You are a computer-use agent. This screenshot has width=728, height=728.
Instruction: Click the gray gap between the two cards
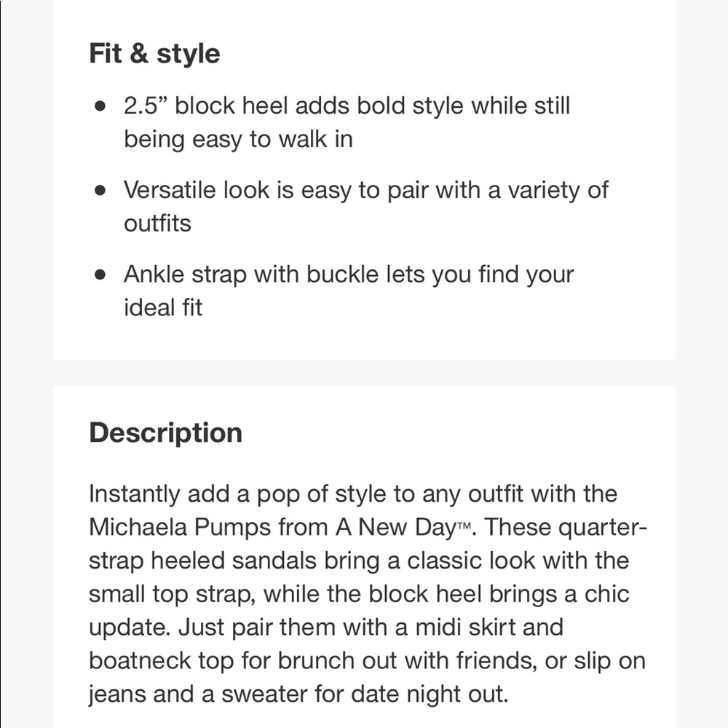(364, 373)
